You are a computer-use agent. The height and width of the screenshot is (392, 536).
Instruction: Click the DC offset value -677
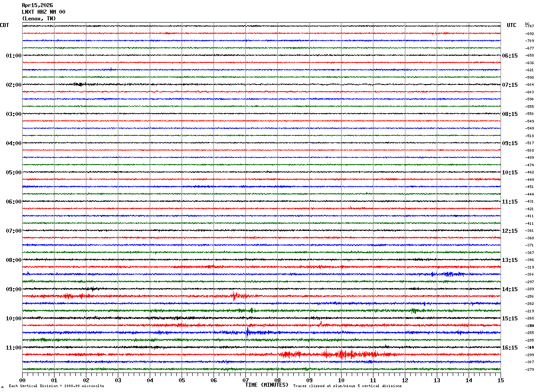pos(530,48)
